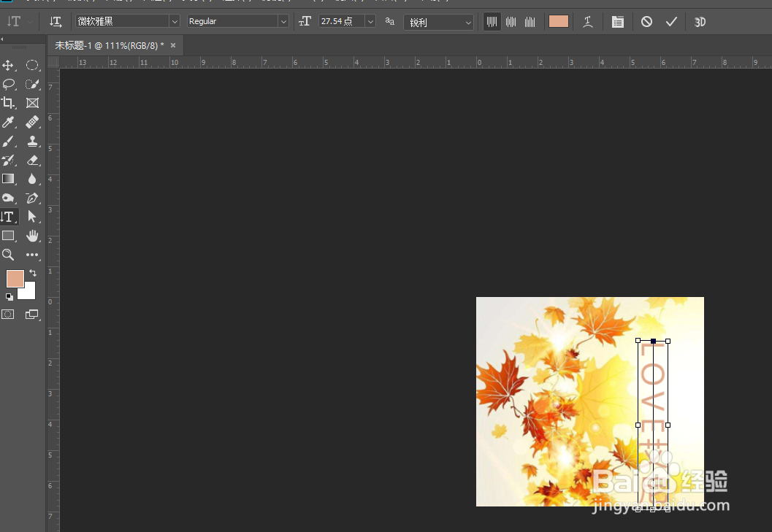Open the font family dropdown
This screenshot has width=772, height=532.
click(x=175, y=22)
